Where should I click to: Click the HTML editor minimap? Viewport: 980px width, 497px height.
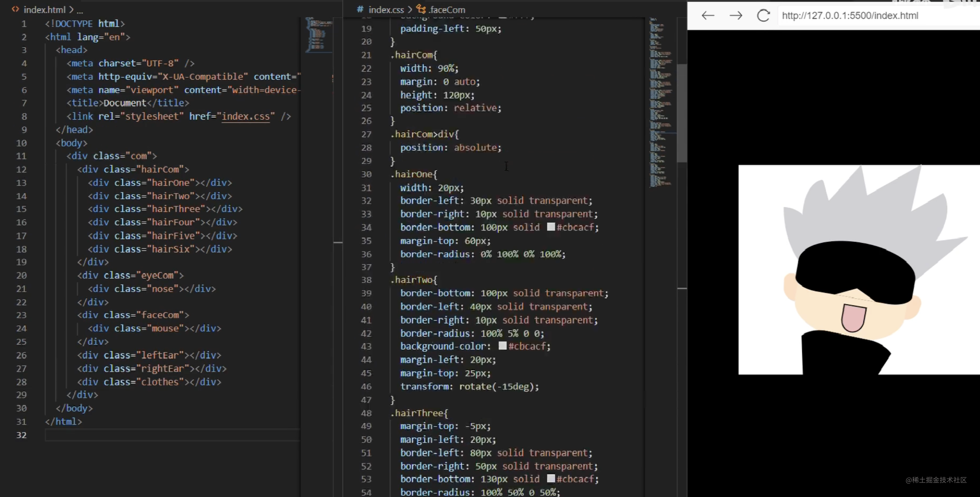tap(318, 35)
